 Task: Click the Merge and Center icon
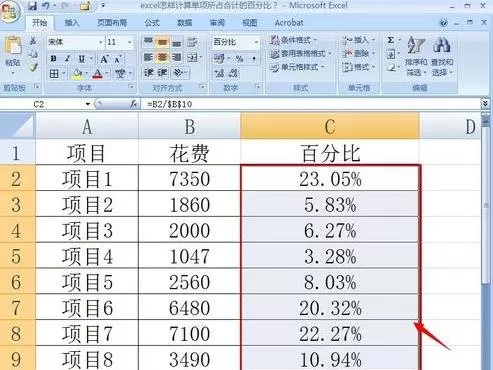pos(192,58)
